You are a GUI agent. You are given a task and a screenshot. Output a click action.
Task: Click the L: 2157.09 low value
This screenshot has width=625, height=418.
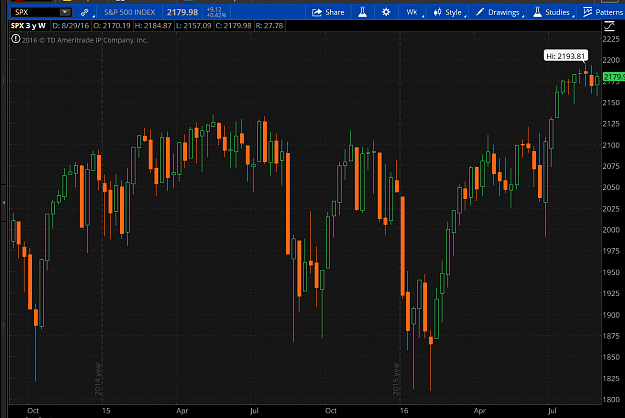[193, 26]
